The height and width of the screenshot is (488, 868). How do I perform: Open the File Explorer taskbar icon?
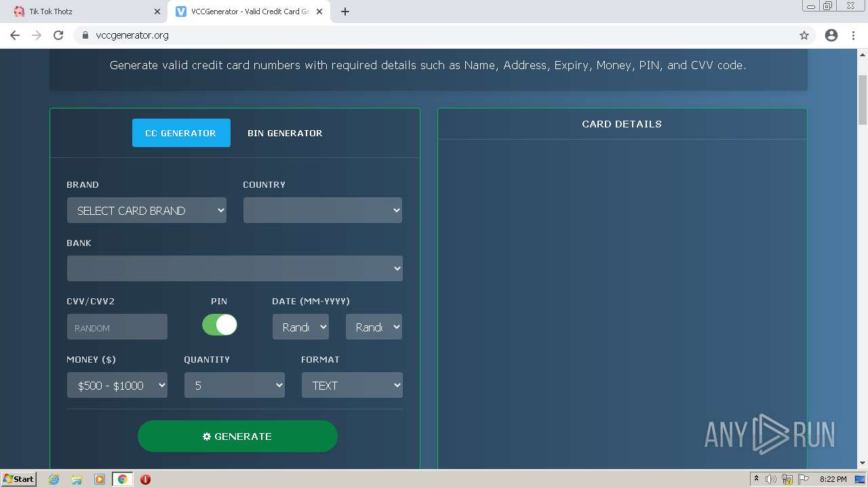77,479
